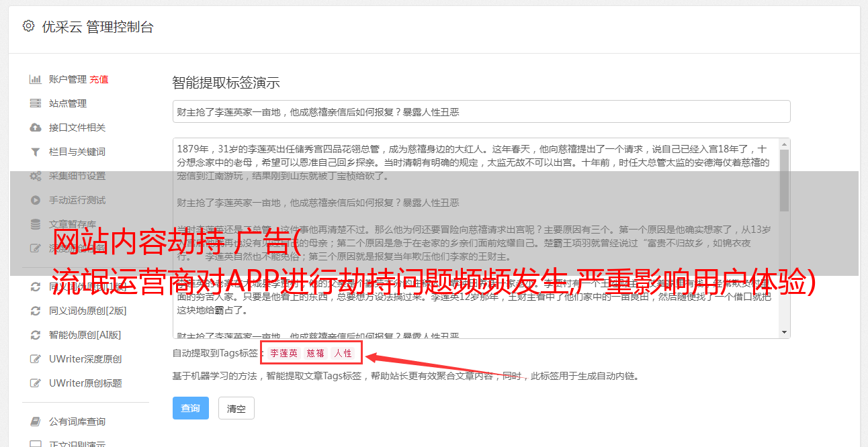Select the 人性 tag
This screenshot has width=868, height=447.
tap(343, 353)
